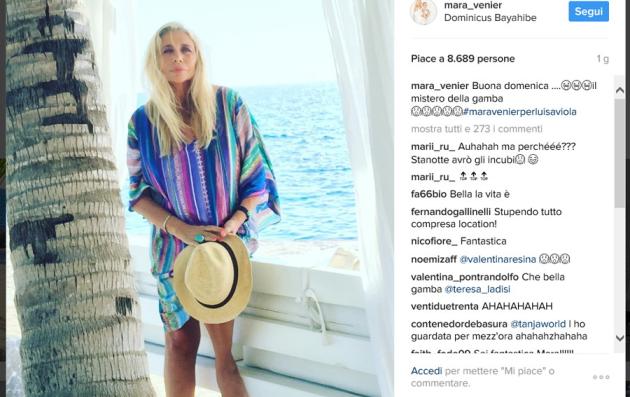Open fernandogallinelli commenter profile
The width and height of the screenshot is (630, 397).
[451, 212]
